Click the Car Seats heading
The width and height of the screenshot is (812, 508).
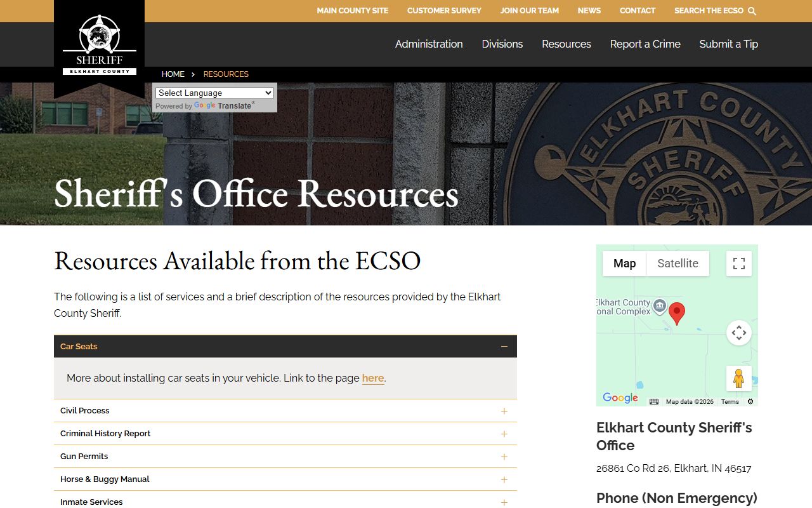click(79, 347)
